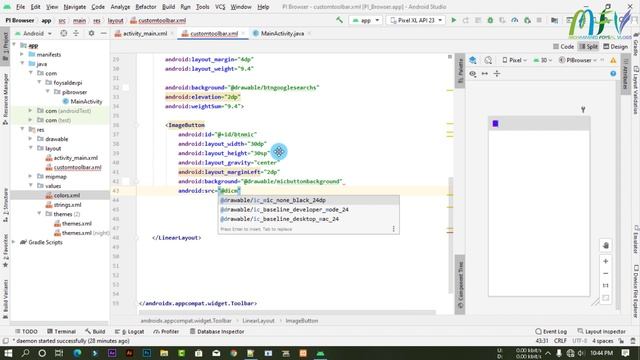Click the Android Studio taskbar icon

click(x=320, y=353)
